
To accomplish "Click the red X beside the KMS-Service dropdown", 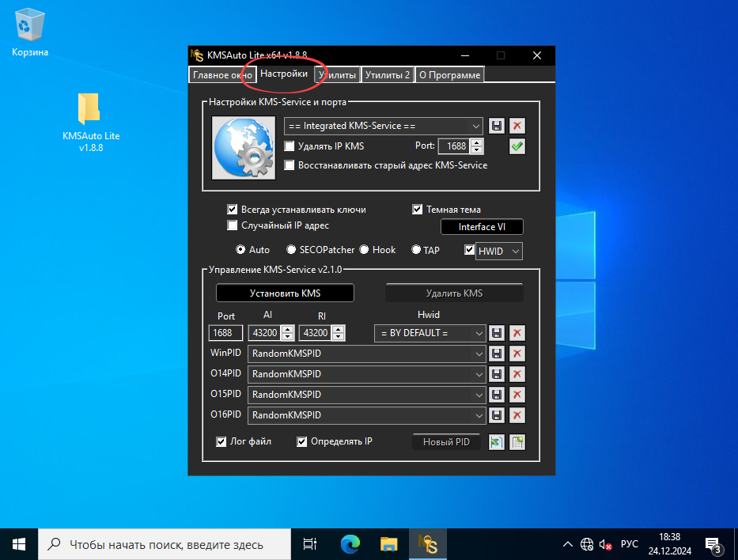I will coord(517,126).
